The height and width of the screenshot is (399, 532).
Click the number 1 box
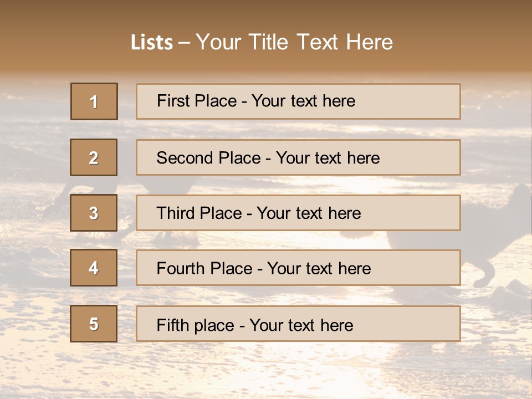click(94, 101)
